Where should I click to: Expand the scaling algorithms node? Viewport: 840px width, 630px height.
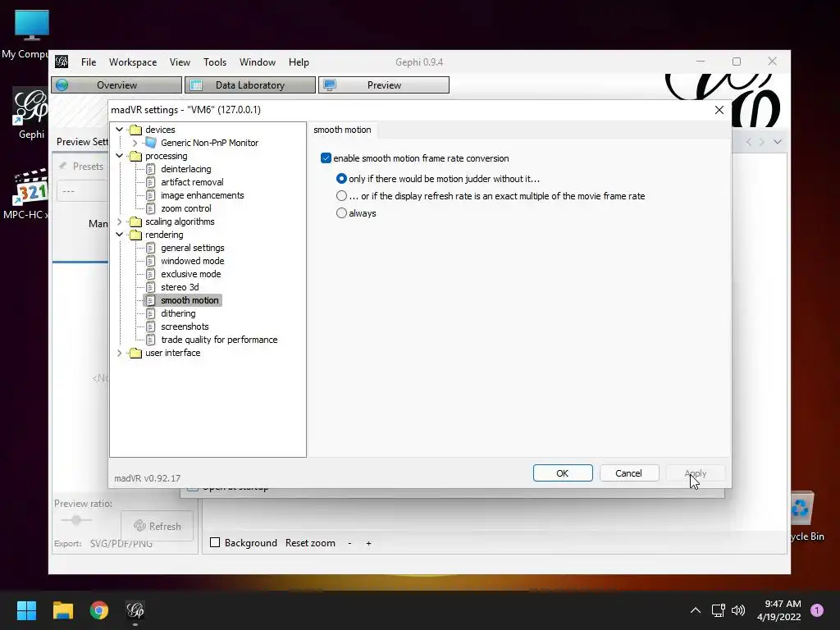[x=120, y=221]
